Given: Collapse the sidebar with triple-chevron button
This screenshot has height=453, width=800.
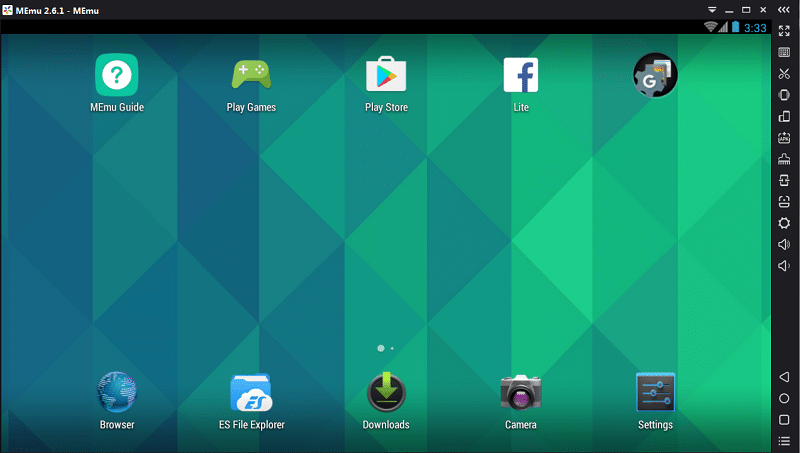Looking at the screenshot, I should [784, 10].
